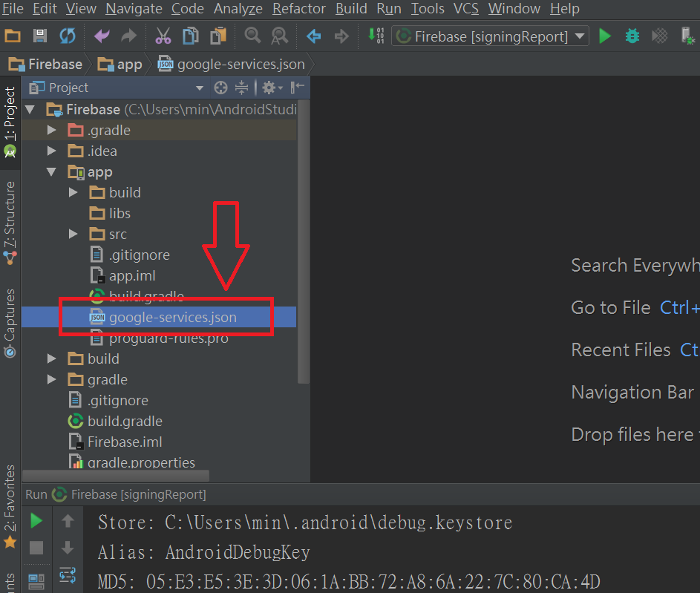Select .gitignore inside the app folder
Viewport: 700px width, 593px height.
pos(140,255)
